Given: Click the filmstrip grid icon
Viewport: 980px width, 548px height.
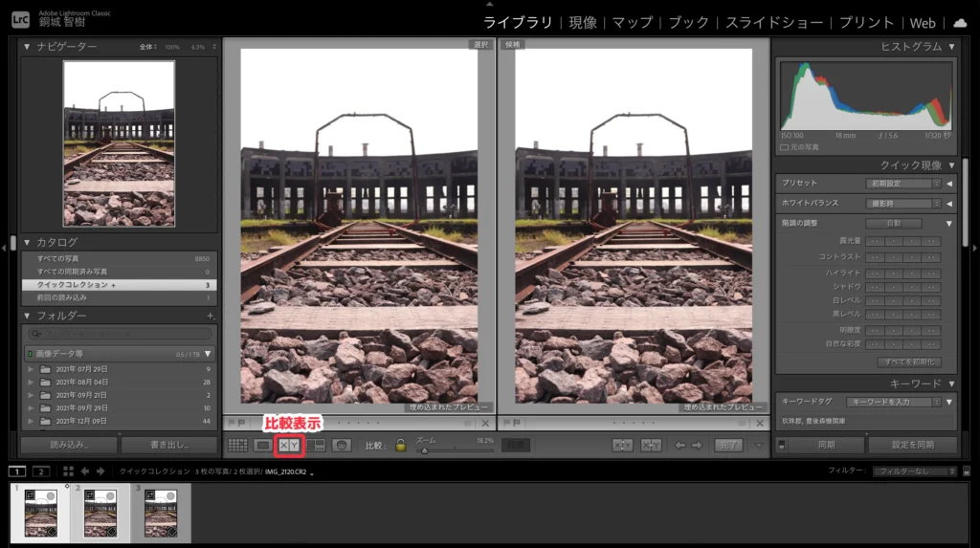Looking at the screenshot, I should 68,471.
